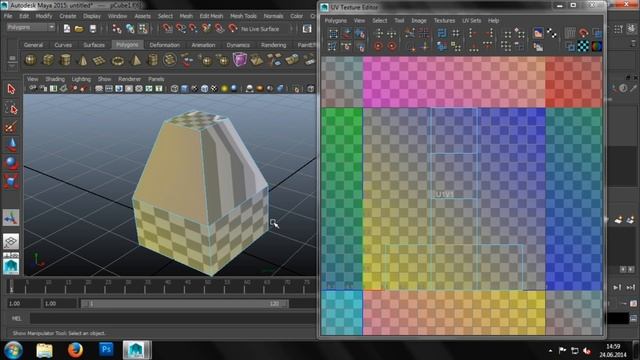Click the Save Scene icon

click(93, 28)
